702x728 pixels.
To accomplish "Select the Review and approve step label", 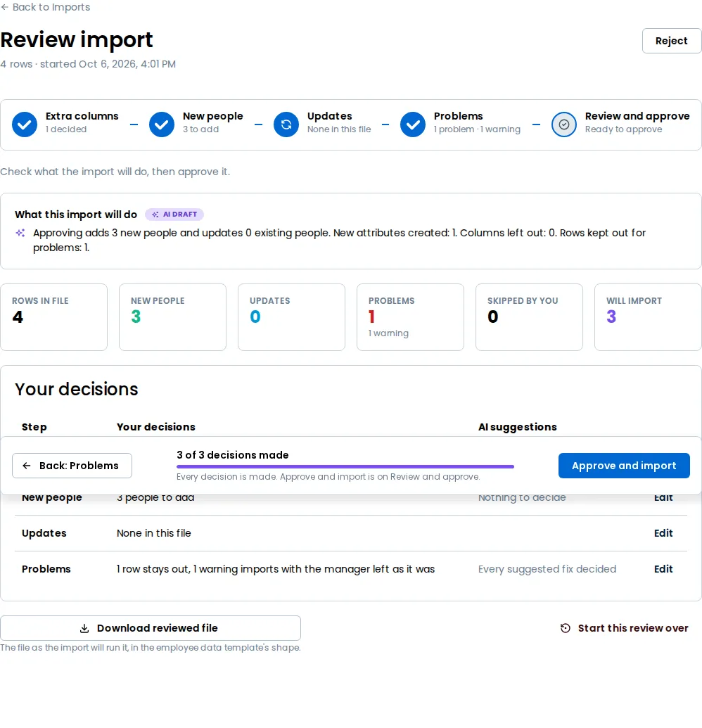I will tap(637, 116).
